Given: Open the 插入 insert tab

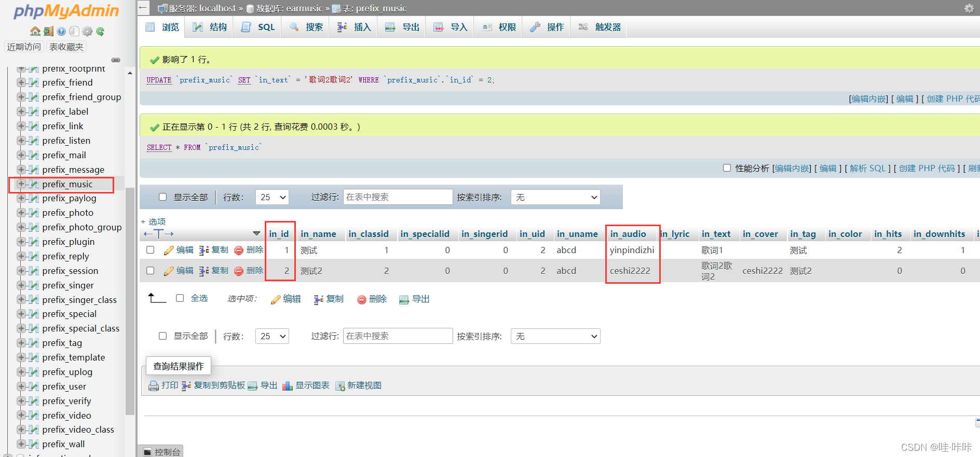Looking at the screenshot, I should (354, 27).
